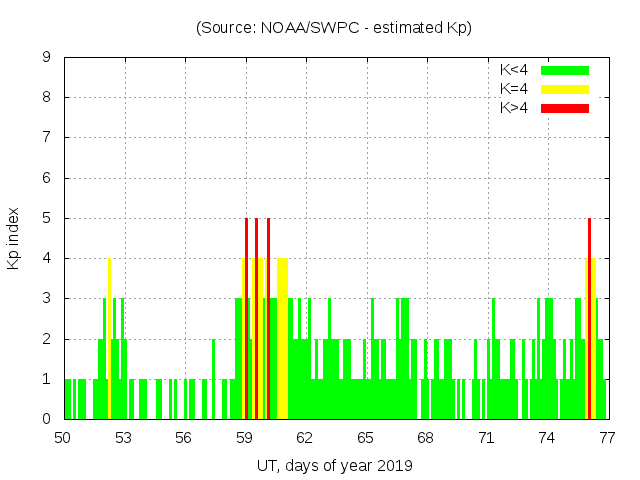This screenshot has width=640, height=480.
Task: Click the chart title mentioning NOAA/SWPC
Action: point(334,28)
